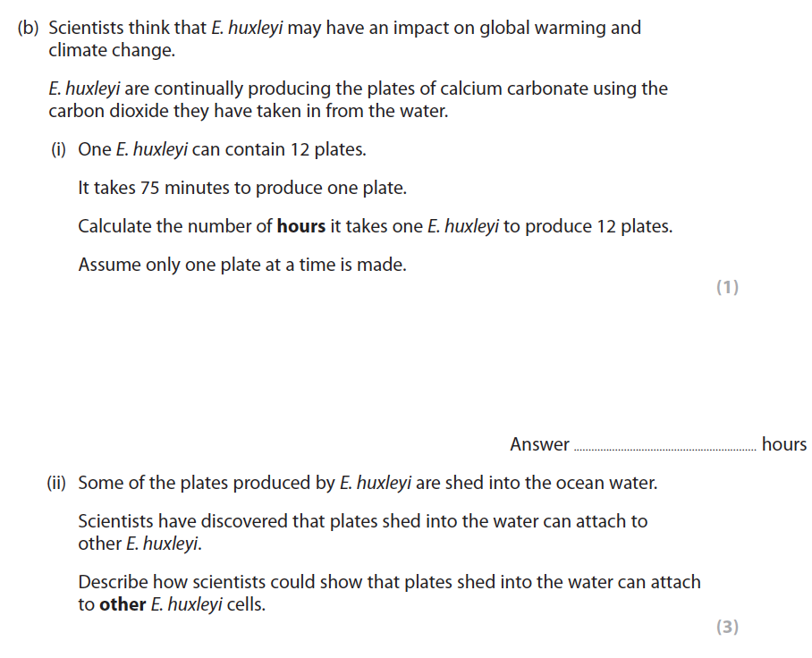
Task: Click the line "It takes 75 minutes"
Action: coord(241,188)
